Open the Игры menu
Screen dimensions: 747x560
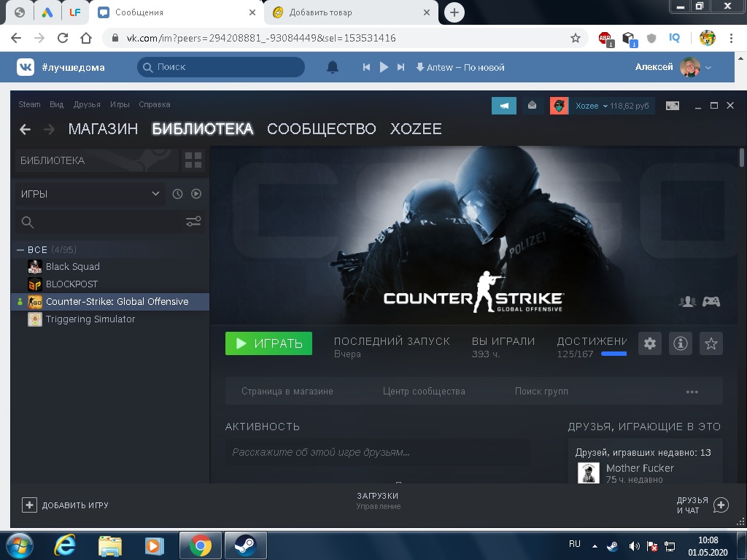[x=120, y=104]
